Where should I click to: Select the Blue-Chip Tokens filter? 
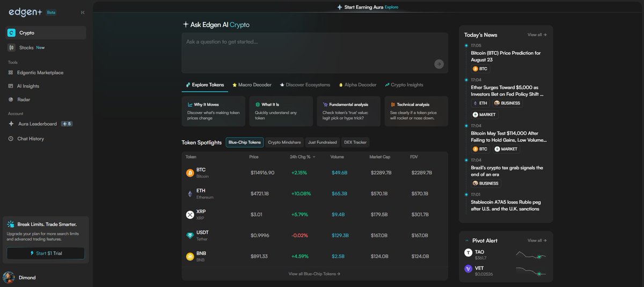(x=245, y=142)
